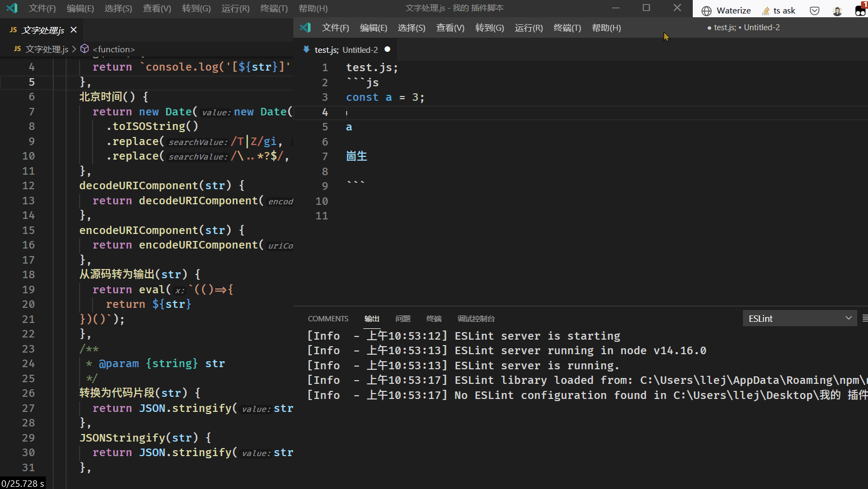Open 终端(T) menu in the Untitled-2 window
The image size is (868, 489).
567,28
